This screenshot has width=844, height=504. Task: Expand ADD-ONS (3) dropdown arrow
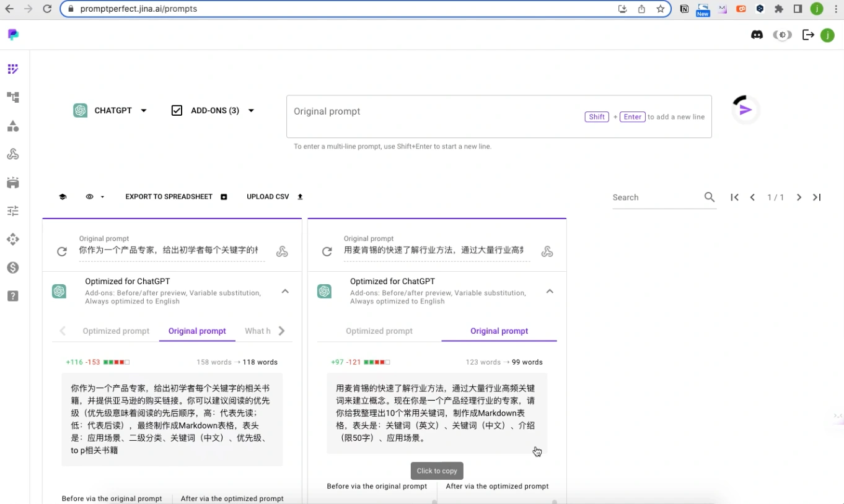tap(251, 111)
